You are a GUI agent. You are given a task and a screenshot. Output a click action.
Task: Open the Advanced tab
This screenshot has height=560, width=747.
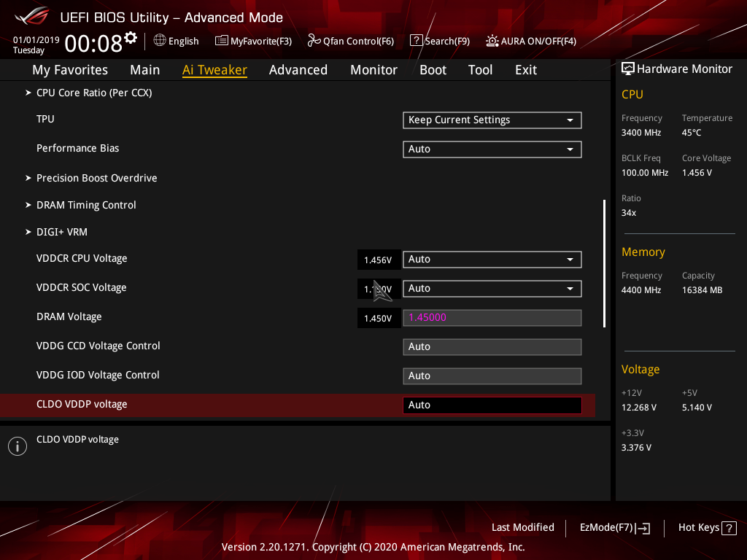coord(298,70)
